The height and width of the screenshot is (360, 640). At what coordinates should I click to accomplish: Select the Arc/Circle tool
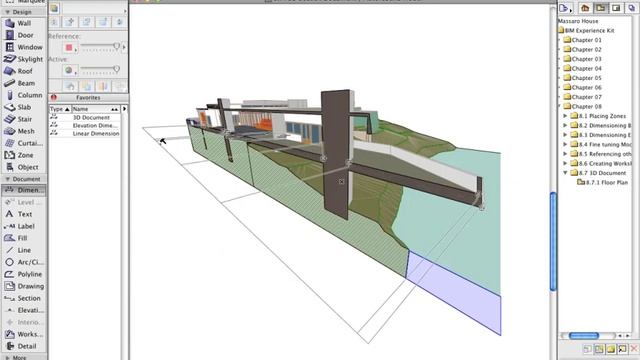pyautogui.click(x=24, y=262)
